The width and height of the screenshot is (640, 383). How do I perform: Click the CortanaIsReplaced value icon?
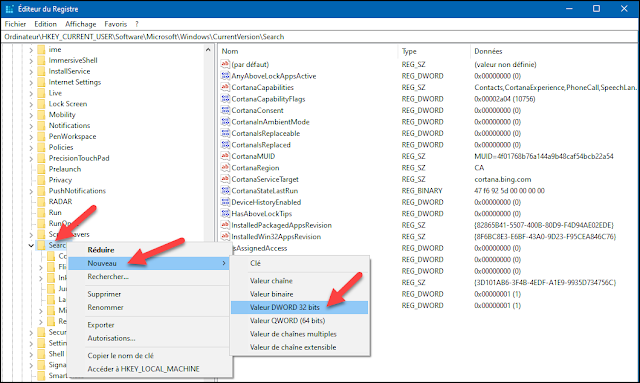point(225,144)
